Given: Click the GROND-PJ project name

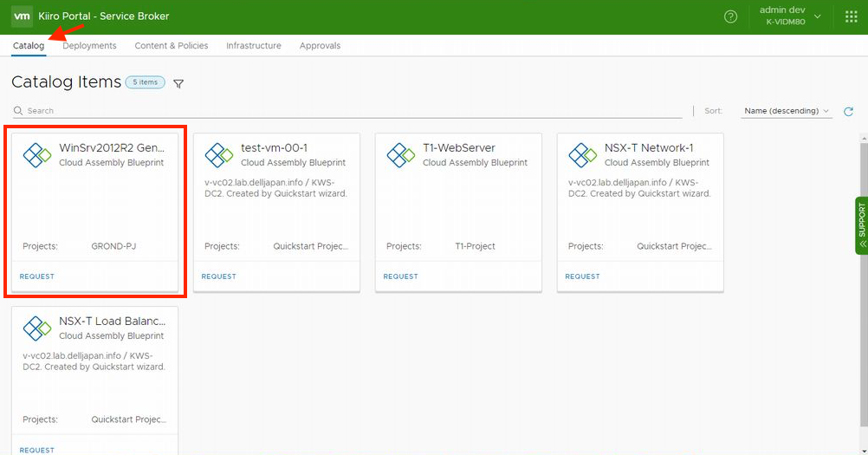Looking at the screenshot, I should point(113,246).
